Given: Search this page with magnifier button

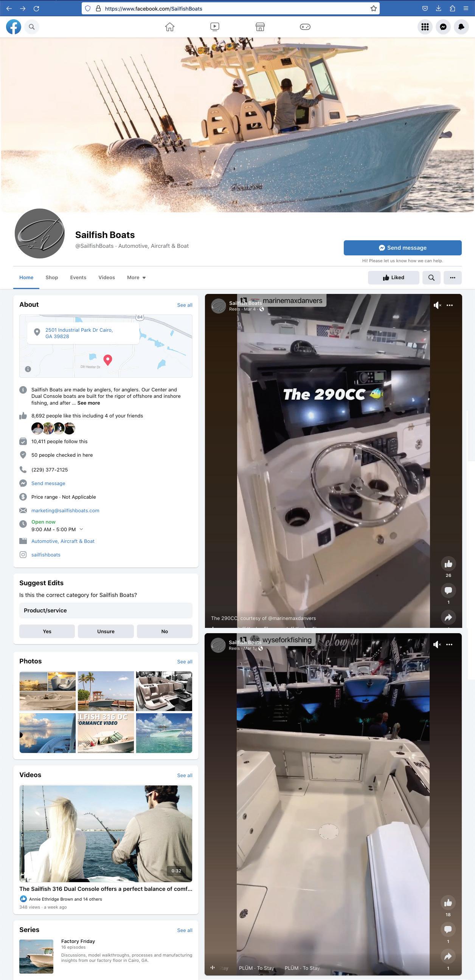Looking at the screenshot, I should tap(431, 278).
